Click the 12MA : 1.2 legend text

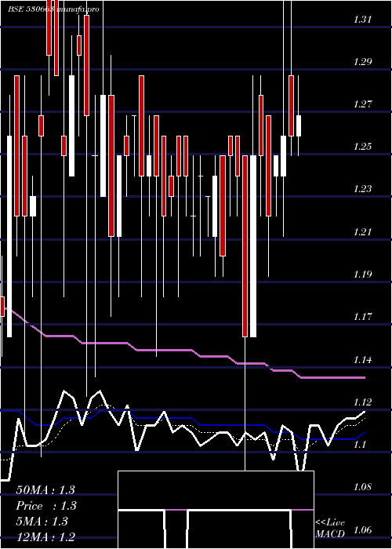point(45,536)
